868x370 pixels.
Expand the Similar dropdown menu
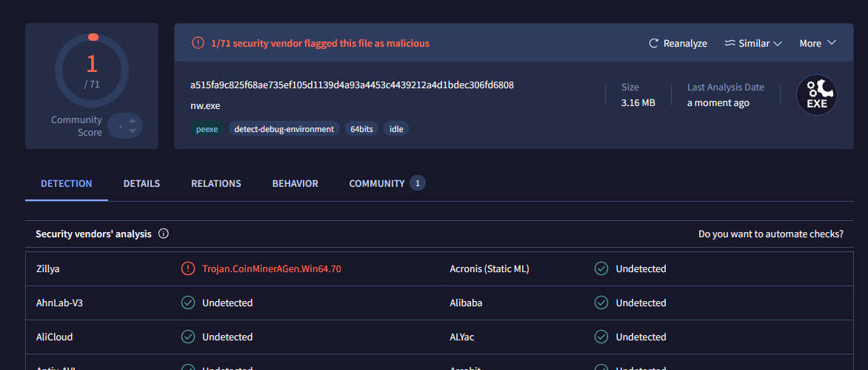[753, 43]
